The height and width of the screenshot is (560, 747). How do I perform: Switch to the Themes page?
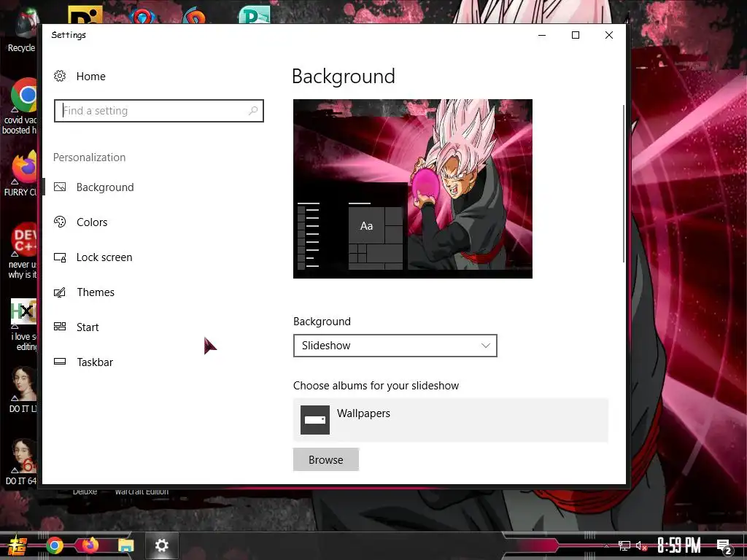pyautogui.click(x=96, y=292)
